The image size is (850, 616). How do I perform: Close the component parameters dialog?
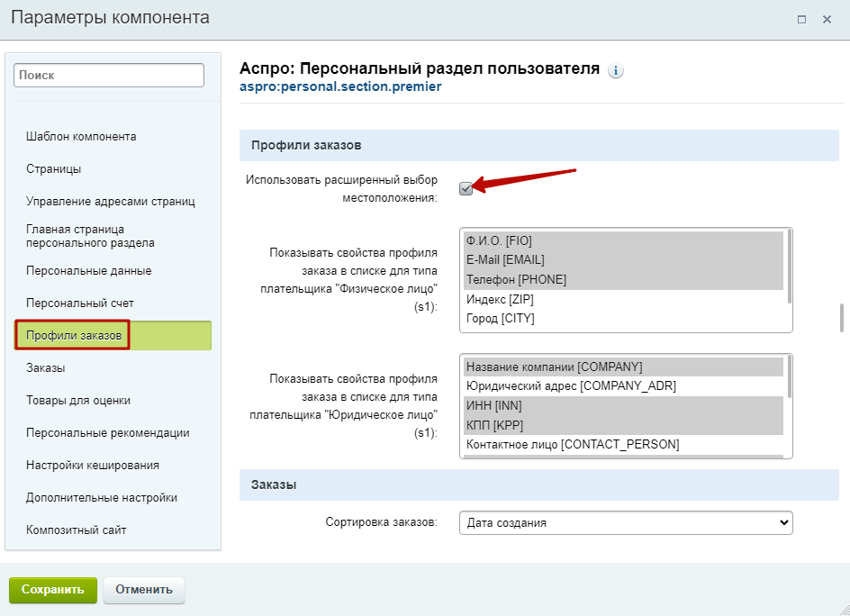pos(827,20)
